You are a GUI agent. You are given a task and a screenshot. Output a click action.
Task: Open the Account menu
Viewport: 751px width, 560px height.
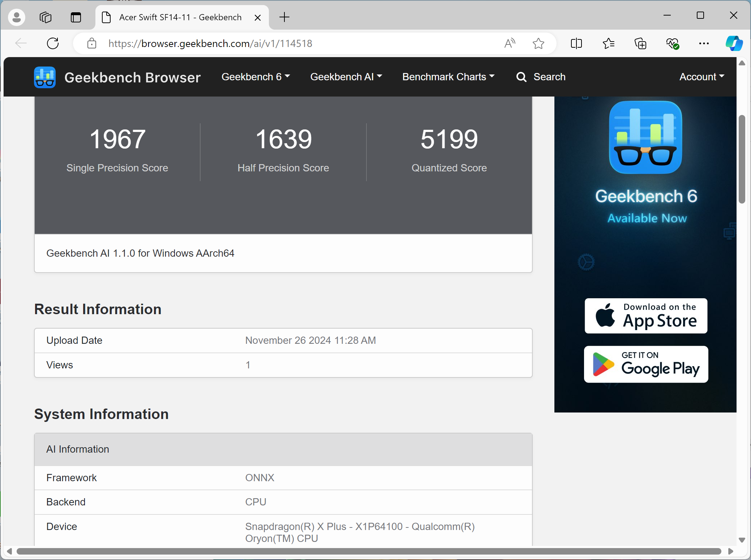pos(701,77)
